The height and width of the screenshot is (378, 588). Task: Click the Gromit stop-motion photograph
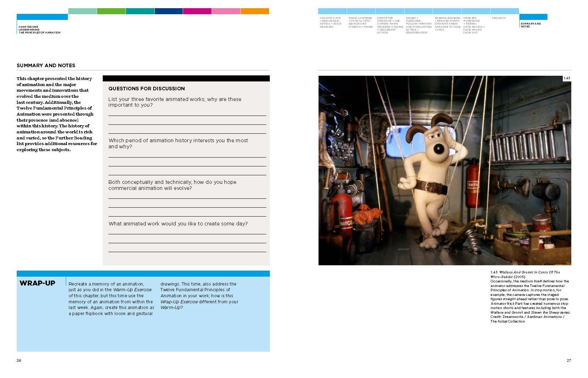pyautogui.click(x=445, y=170)
